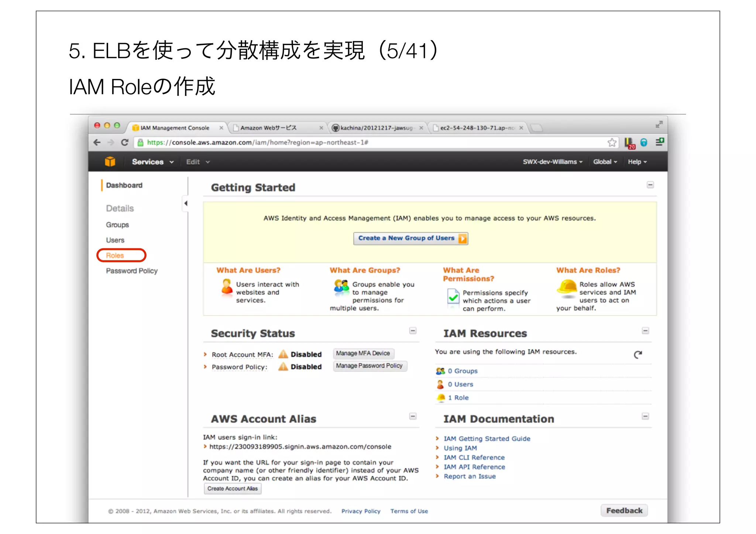The height and width of the screenshot is (534, 756).
Task: Open the 1 Role resource link
Action: click(458, 397)
